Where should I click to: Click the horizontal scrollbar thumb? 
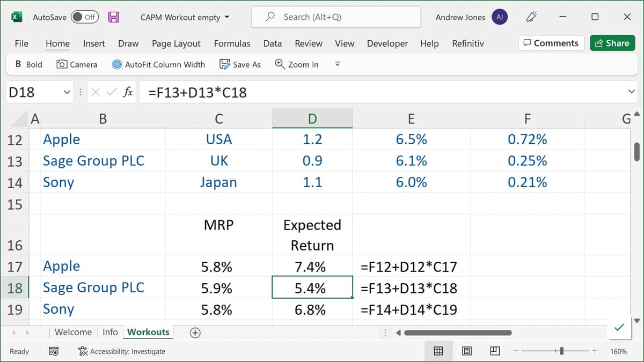(x=458, y=333)
